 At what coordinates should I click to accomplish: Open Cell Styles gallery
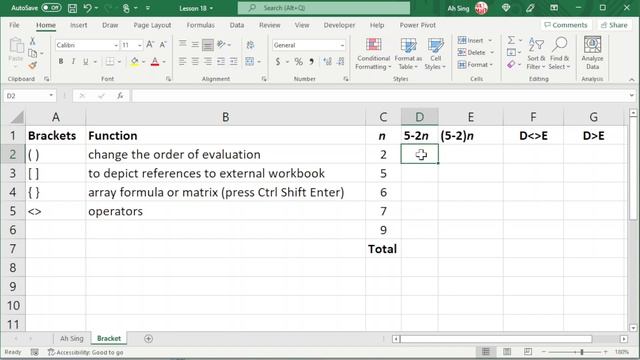point(436,53)
